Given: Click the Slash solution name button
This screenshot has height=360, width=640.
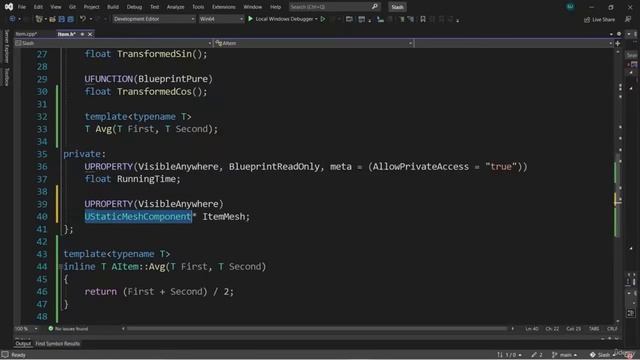Looking at the screenshot, I should 397,7.
